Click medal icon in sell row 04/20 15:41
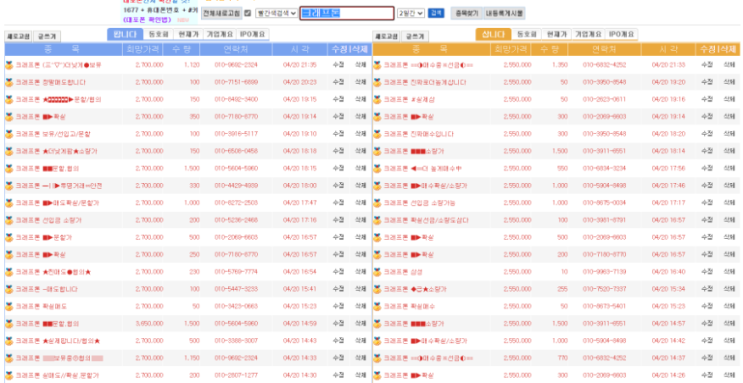Image resolution: width=743 pixels, height=383 pixels. pyautogui.click(x=9, y=289)
